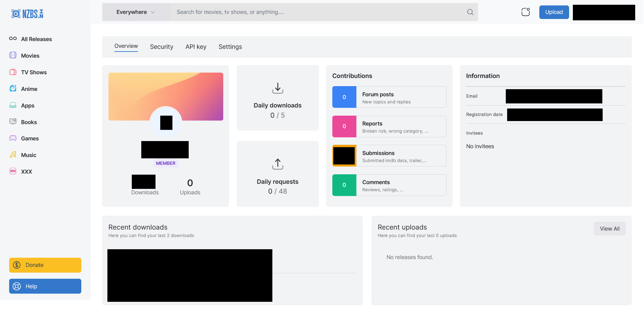
Task: Click the Daily downloads 0 / 5 value
Action: click(x=278, y=115)
